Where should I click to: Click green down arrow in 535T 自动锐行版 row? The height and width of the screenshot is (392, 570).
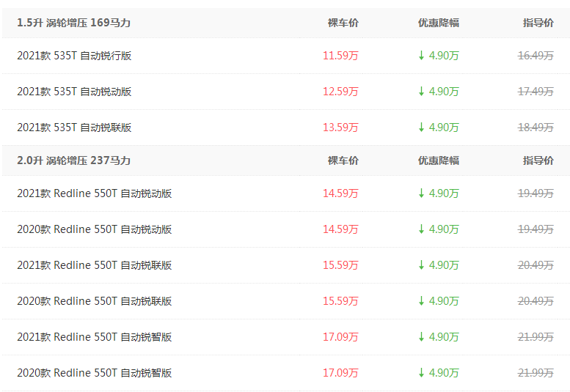click(421, 56)
